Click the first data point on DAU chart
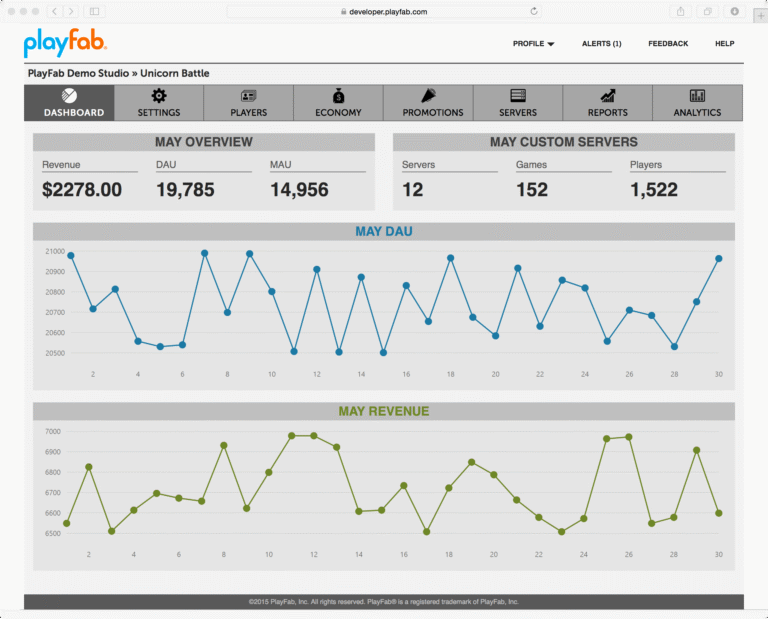Image resolution: width=768 pixels, height=619 pixels. click(71, 256)
